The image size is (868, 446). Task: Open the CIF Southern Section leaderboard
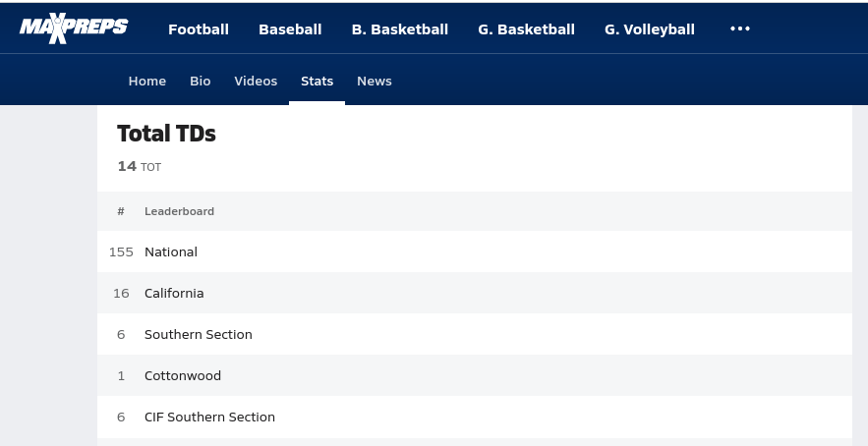209,418
